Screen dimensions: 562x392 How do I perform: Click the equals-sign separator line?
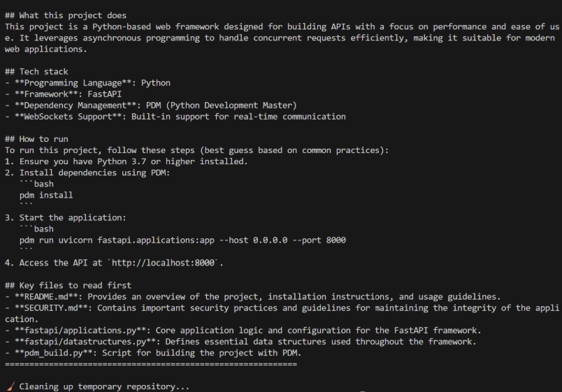[150, 364]
